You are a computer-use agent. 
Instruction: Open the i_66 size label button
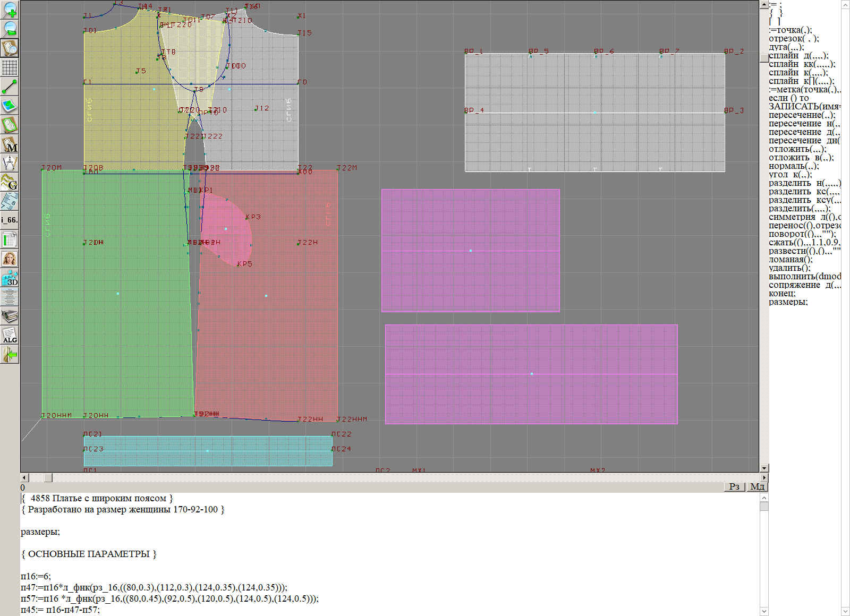tap(10, 220)
